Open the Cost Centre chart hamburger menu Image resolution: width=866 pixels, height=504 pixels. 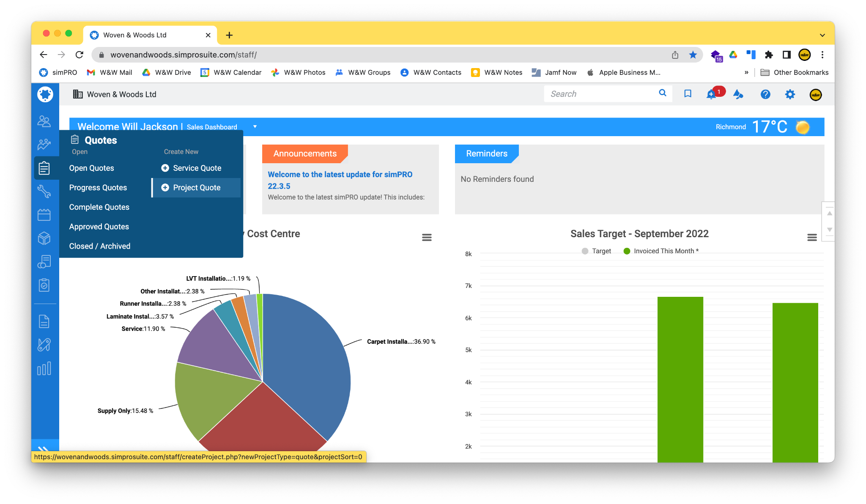tap(427, 238)
